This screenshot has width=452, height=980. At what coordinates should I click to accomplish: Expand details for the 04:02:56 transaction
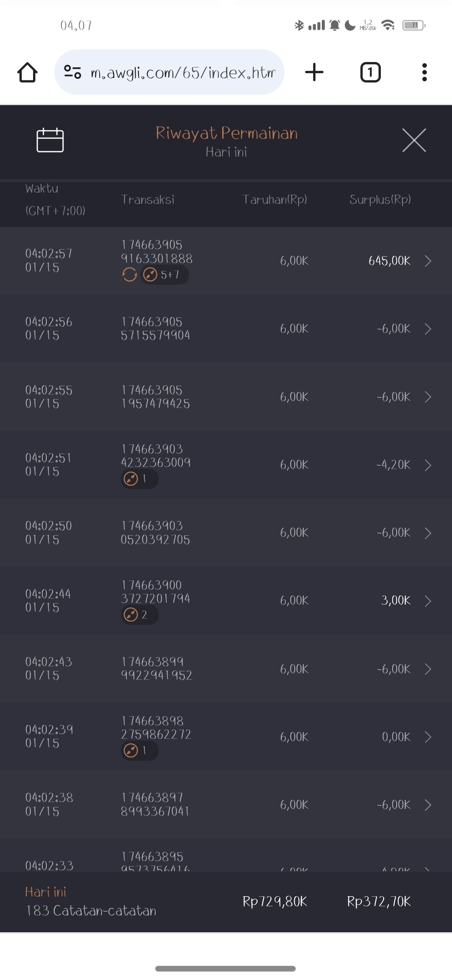point(428,329)
